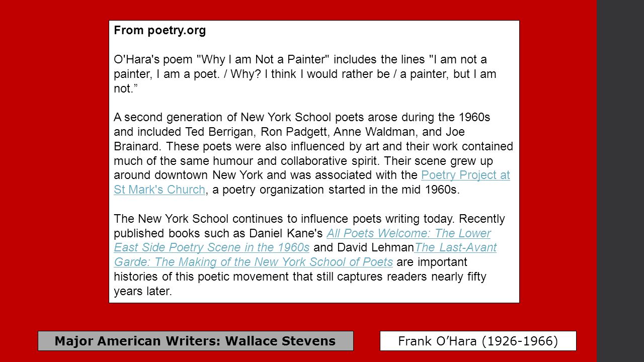
Task: Open the St Mark's Church link text
Action: point(159,190)
